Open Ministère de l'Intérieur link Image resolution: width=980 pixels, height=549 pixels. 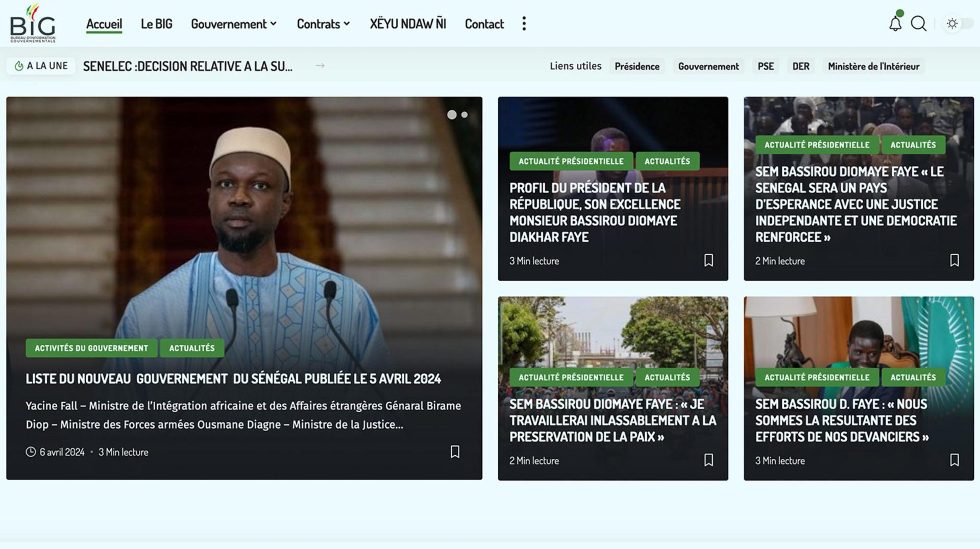[873, 66]
